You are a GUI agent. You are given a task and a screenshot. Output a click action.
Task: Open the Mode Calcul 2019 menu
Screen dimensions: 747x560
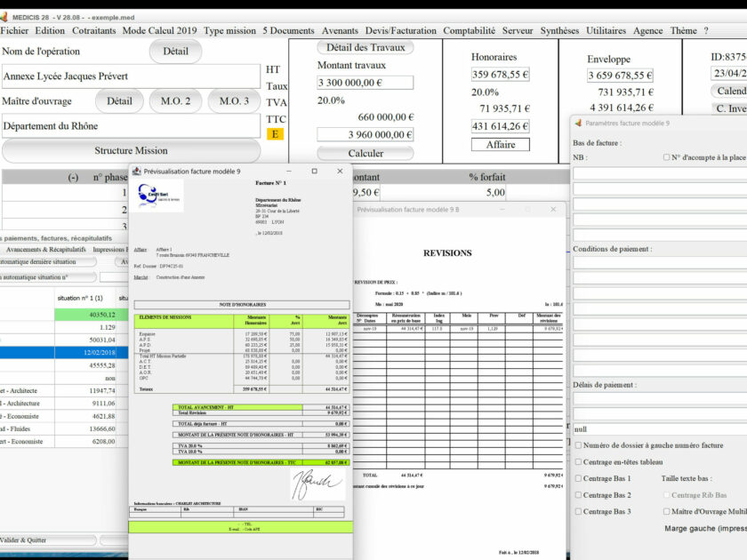tap(159, 30)
